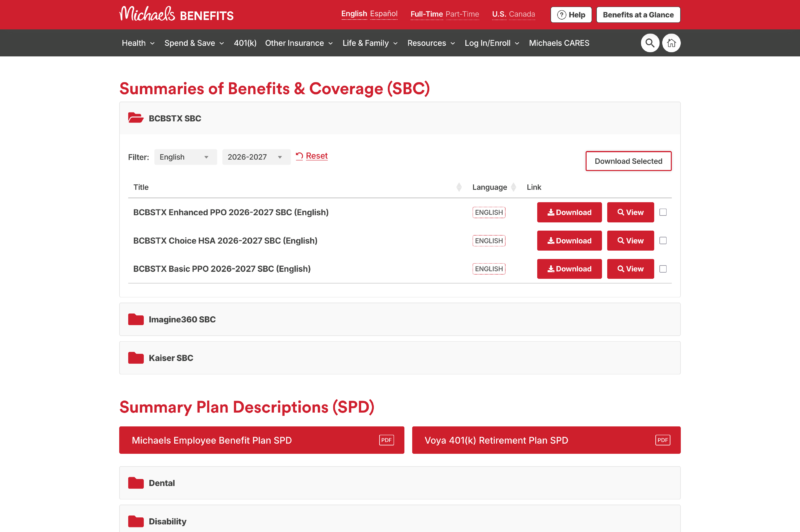The height and width of the screenshot is (532, 800).
Task: Expand the Imagine360 SBC section
Action: pos(399,319)
